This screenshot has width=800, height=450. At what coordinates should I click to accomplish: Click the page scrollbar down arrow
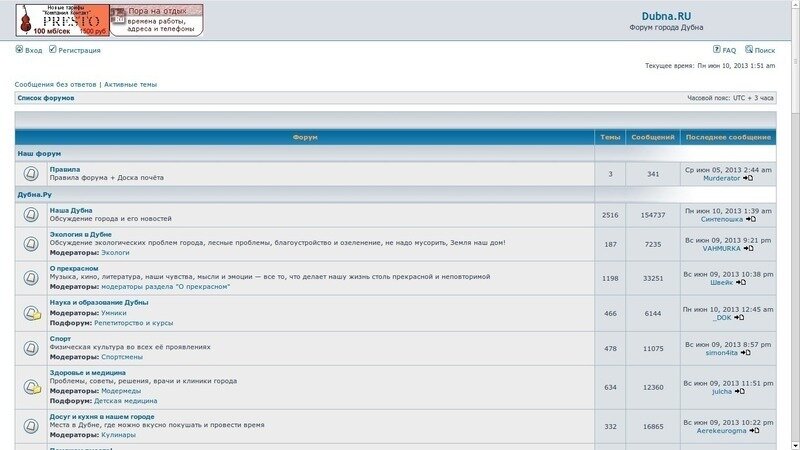click(x=794, y=444)
